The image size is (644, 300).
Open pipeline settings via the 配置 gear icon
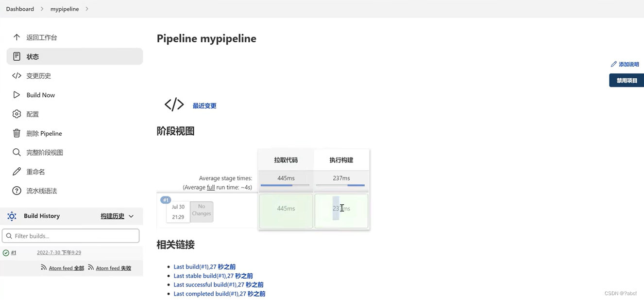tap(16, 114)
